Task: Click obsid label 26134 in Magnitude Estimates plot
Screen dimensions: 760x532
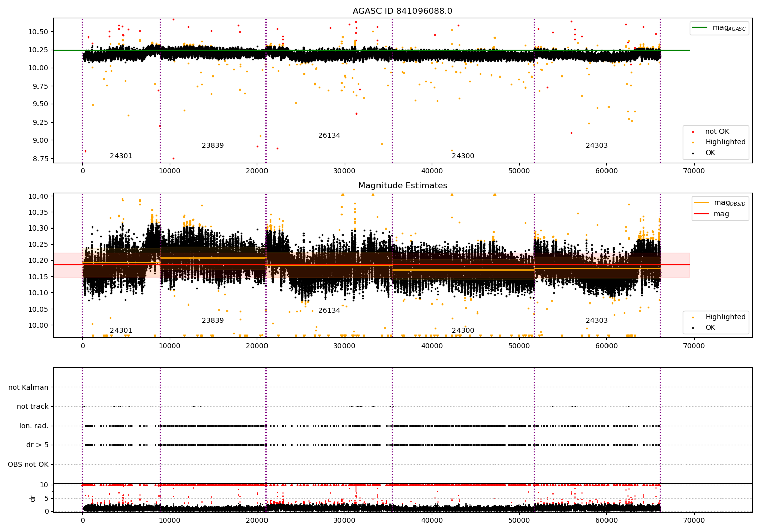Action: (x=329, y=311)
